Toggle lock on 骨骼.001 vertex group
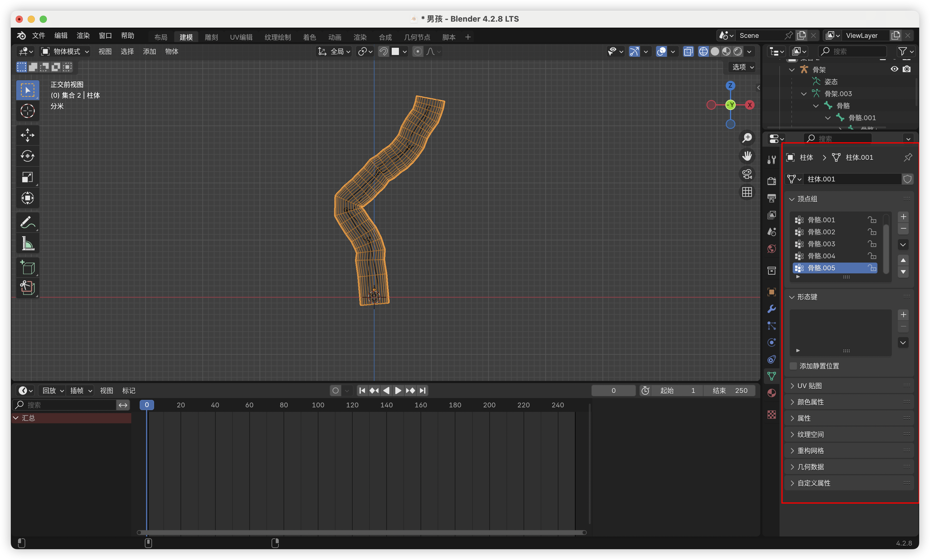The height and width of the screenshot is (560, 930). click(x=872, y=220)
